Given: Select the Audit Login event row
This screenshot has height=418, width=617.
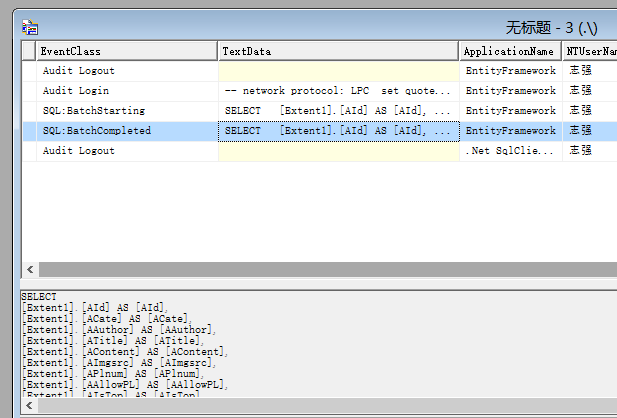Looking at the screenshot, I should click(78, 91).
